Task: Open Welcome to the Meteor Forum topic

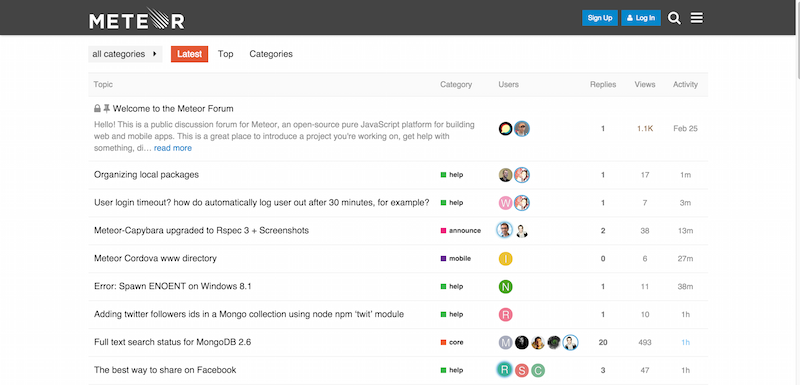Action: [x=173, y=109]
